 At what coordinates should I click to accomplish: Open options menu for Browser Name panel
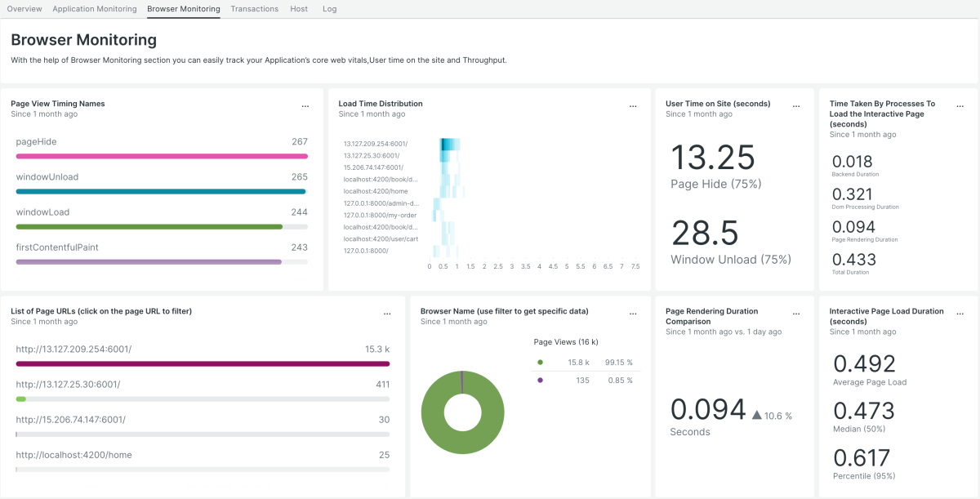[633, 313]
